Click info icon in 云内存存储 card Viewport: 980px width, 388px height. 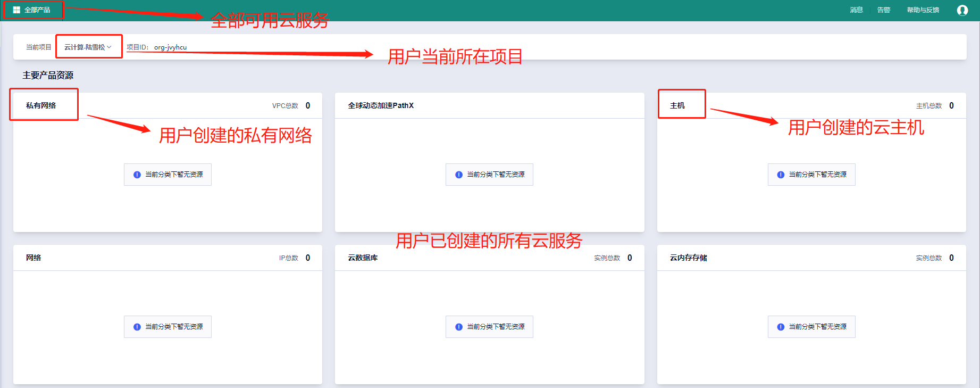(x=781, y=327)
